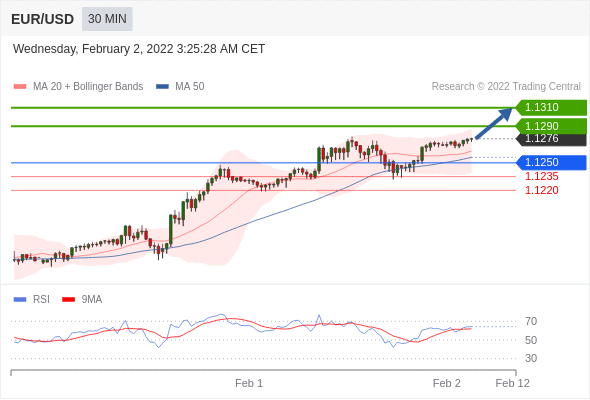Select the 1.1310 green resistance label

pyautogui.click(x=551, y=108)
